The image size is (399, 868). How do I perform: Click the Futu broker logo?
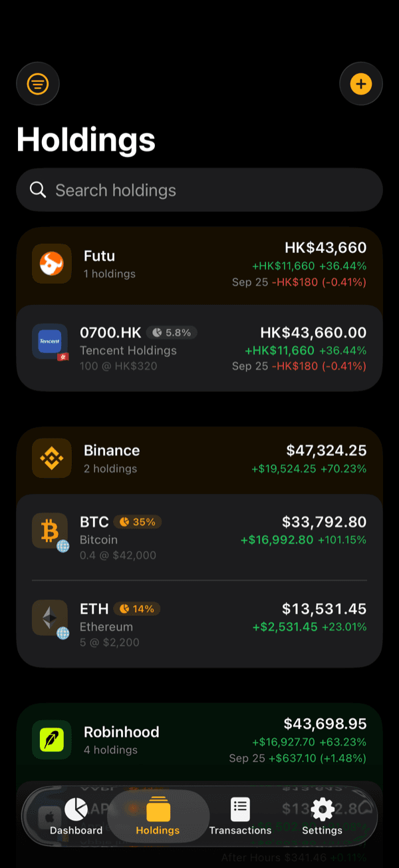[x=52, y=264]
